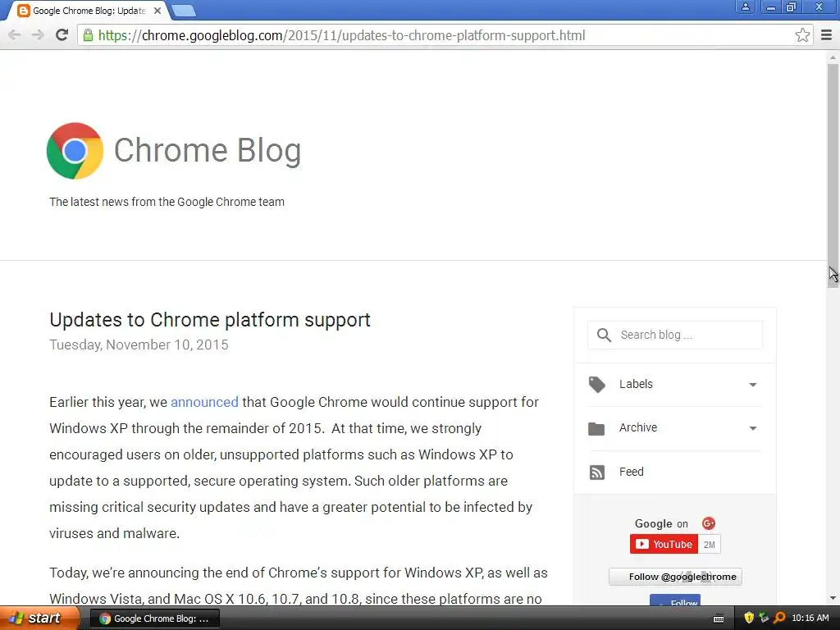Click the green HTTPS padlock icon
This screenshot has width=840, height=630.
point(89,35)
